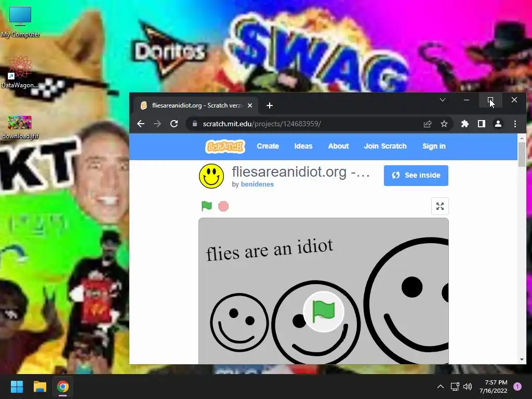Click the page vertical scrollbar thumb
Viewport: 532px width, 399px height.
(522, 154)
